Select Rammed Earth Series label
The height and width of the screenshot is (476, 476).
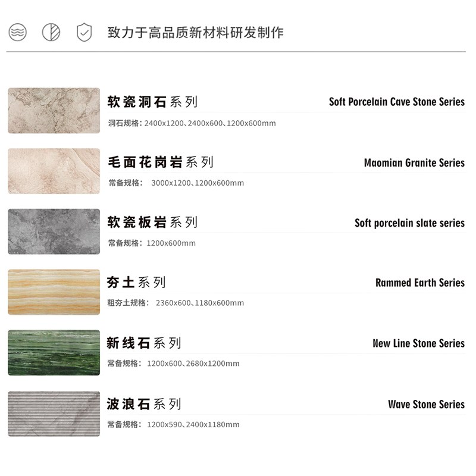coord(420,283)
